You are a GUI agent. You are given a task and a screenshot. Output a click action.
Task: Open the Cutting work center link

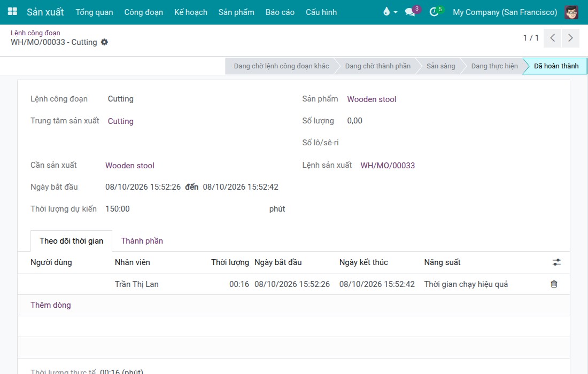(x=121, y=121)
